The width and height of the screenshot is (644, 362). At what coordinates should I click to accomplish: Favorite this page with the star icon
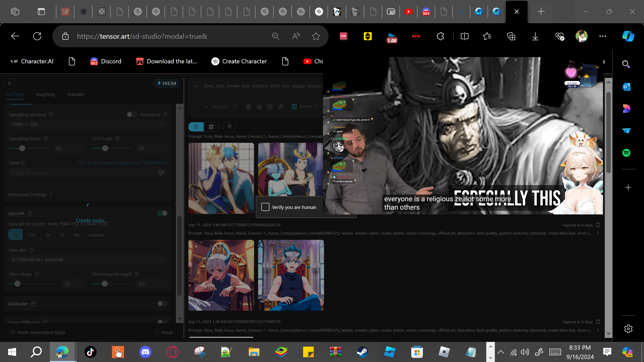[x=316, y=36]
